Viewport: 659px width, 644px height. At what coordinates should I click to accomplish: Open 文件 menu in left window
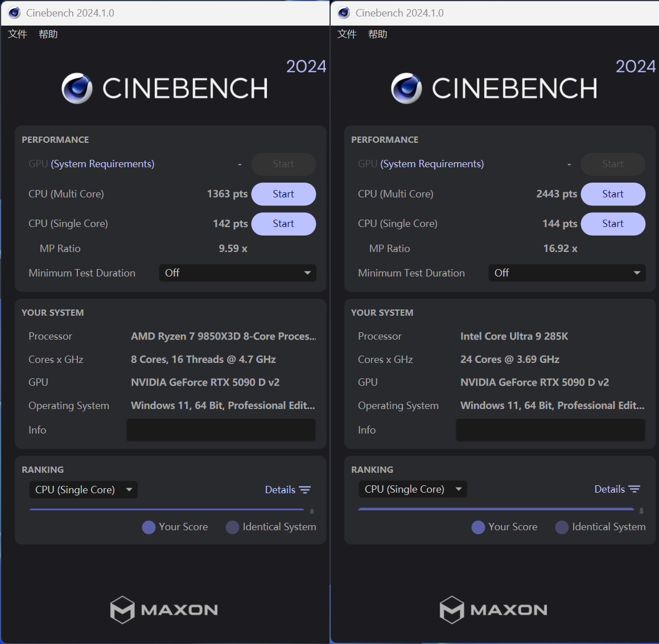[18, 34]
